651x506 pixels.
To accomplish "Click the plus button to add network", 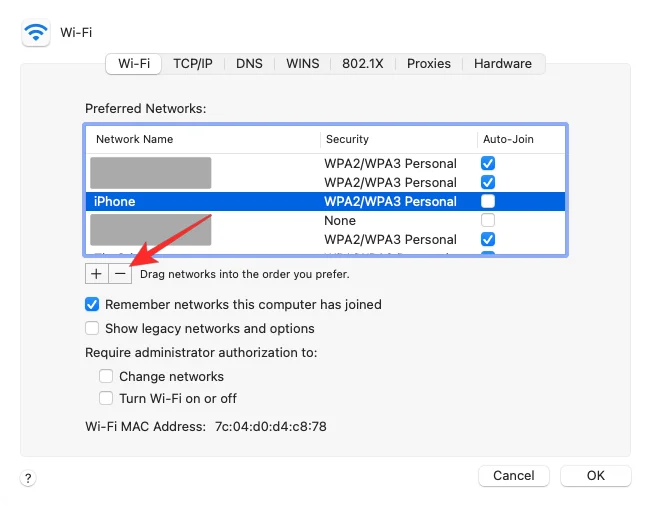I will (x=97, y=273).
